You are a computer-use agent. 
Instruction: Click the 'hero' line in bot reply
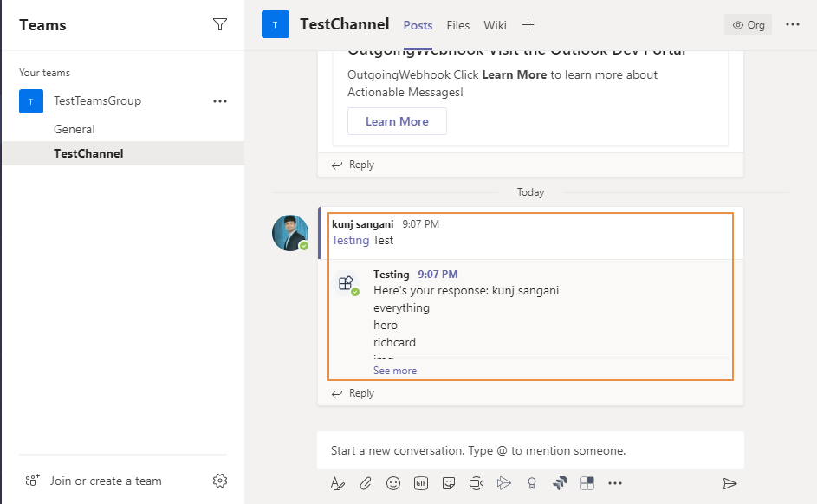(386, 325)
